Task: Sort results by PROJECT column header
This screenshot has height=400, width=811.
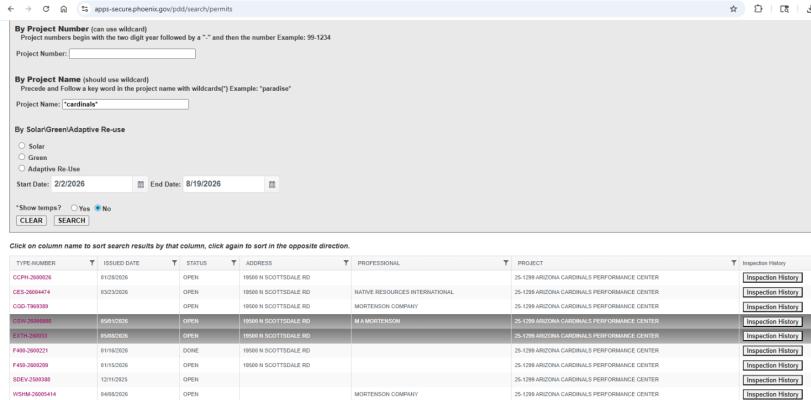Action: coord(530,263)
